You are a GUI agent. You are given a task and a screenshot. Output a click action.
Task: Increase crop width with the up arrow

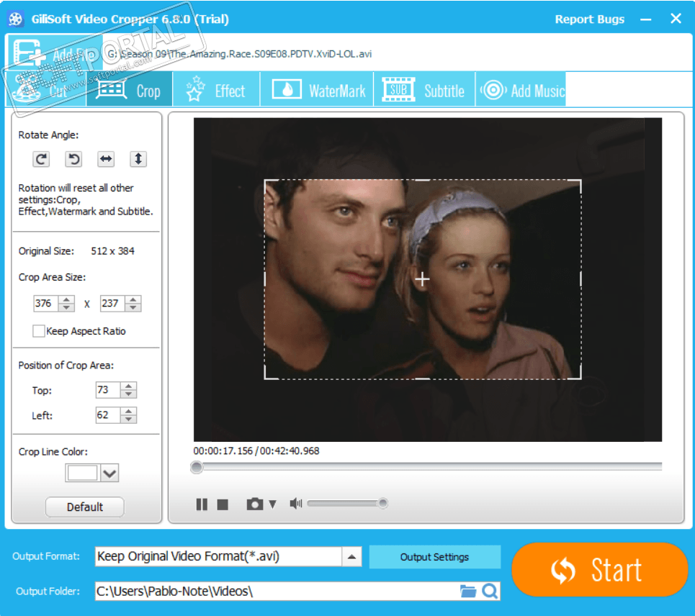pyautogui.click(x=66, y=299)
